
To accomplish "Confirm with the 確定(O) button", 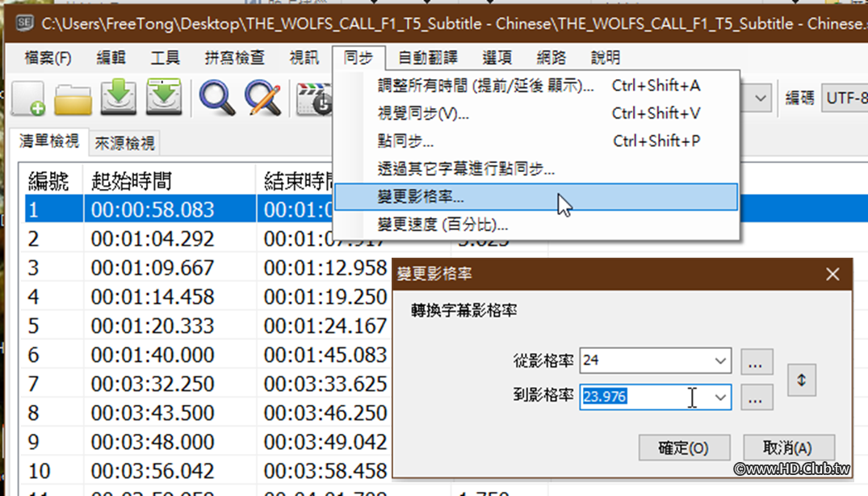I will (x=684, y=448).
